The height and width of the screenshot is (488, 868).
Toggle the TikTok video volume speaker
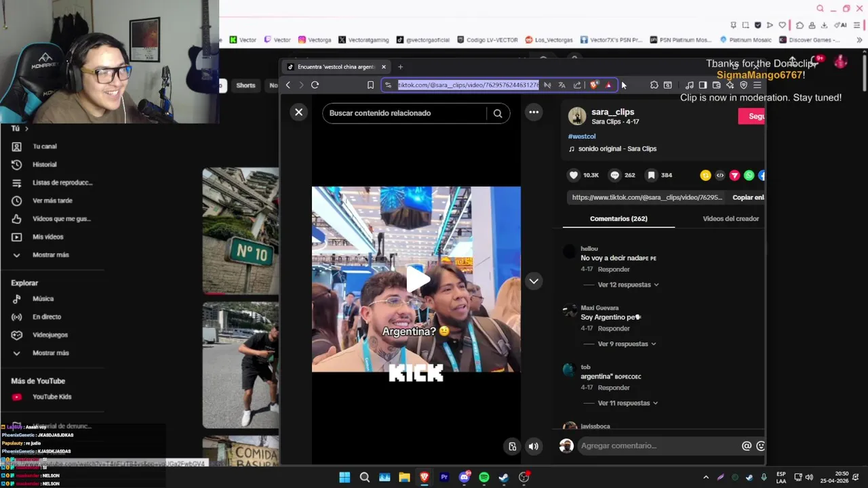(x=534, y=446)
